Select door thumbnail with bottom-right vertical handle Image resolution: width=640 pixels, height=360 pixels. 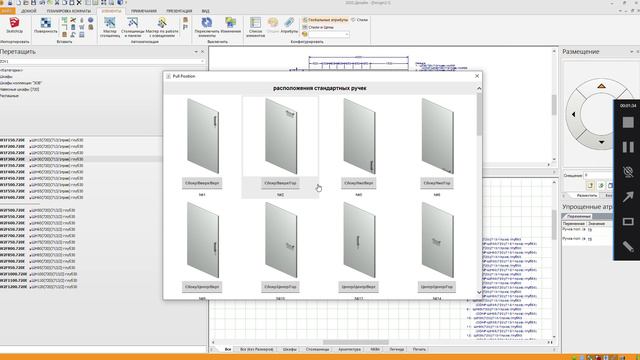[359, 136]
